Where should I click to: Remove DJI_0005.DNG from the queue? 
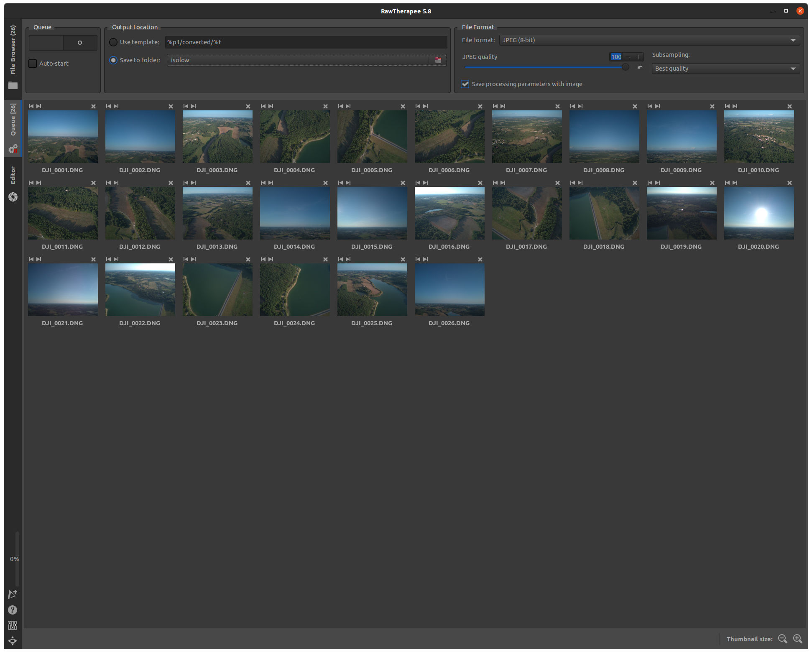coord(403,107)
